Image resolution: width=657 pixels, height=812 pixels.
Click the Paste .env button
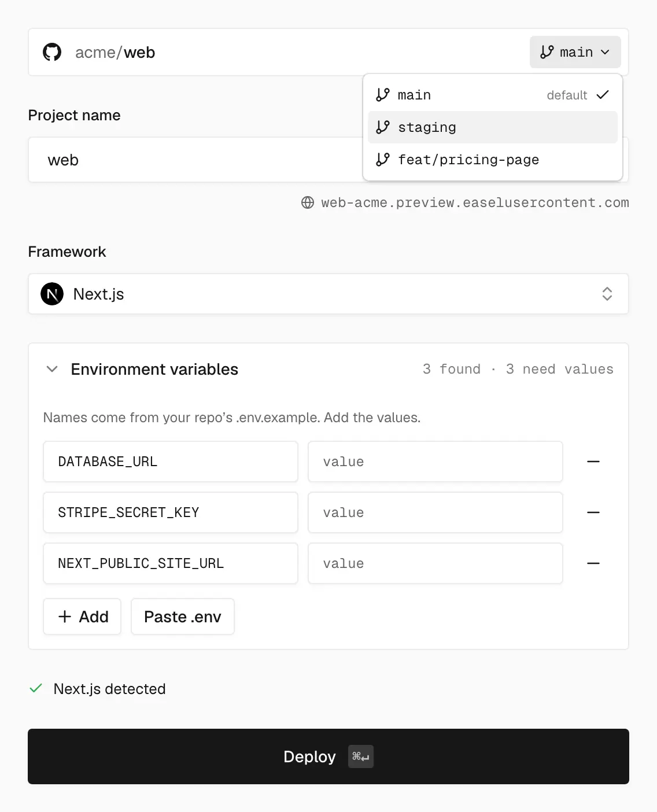tap(183, 617)
